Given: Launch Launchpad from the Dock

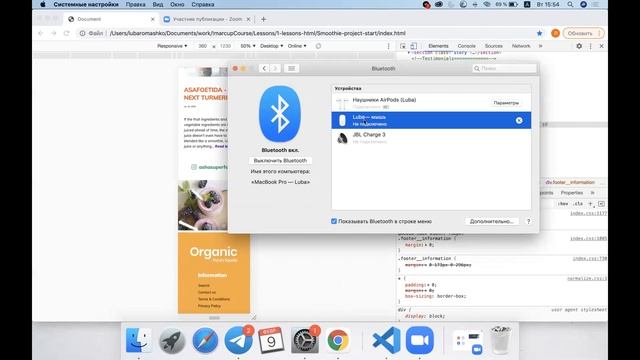Looking at the screenshot, I should click(172, 340).
